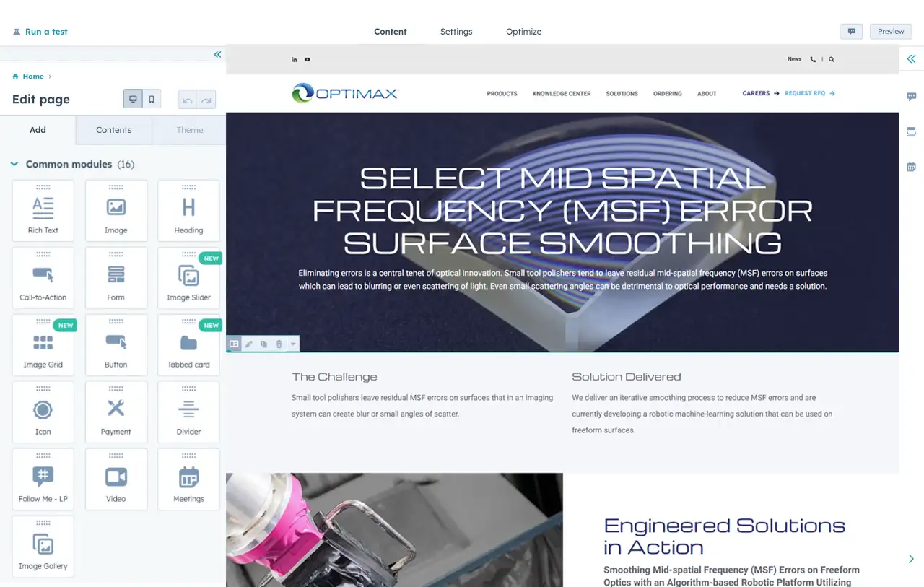Select the Image module tile

[x=116, y=210]
